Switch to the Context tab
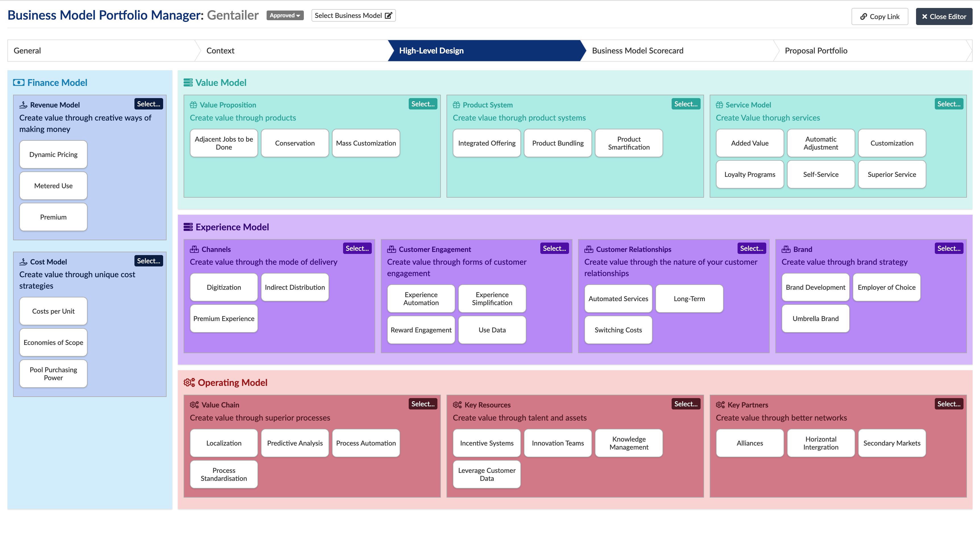 click(x=294, y=51)
